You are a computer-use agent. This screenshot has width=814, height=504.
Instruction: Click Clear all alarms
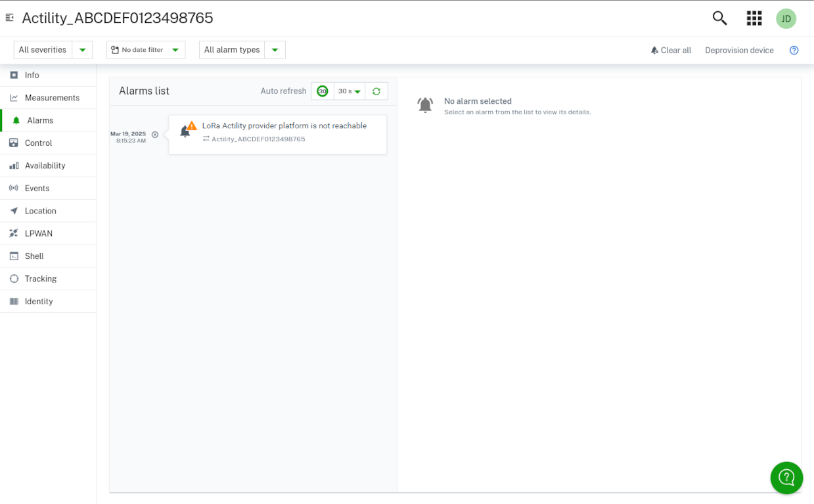(x=671, y=50)
